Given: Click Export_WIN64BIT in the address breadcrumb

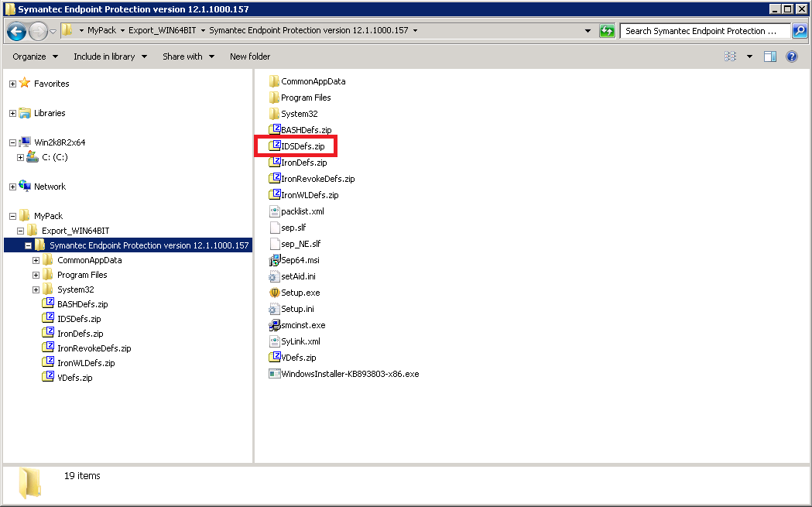Looking at the screenshot, I should pyautogui.click(x=162, y=30).
